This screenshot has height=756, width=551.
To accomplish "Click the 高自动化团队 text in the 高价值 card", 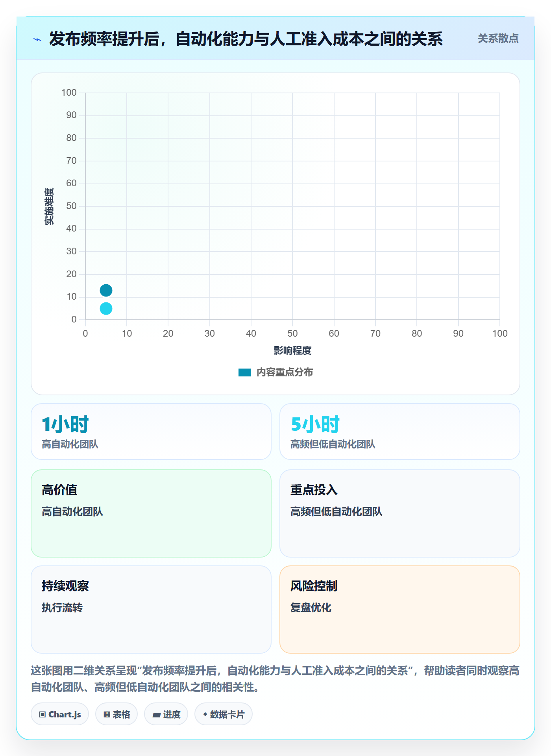I will [72, 511].
